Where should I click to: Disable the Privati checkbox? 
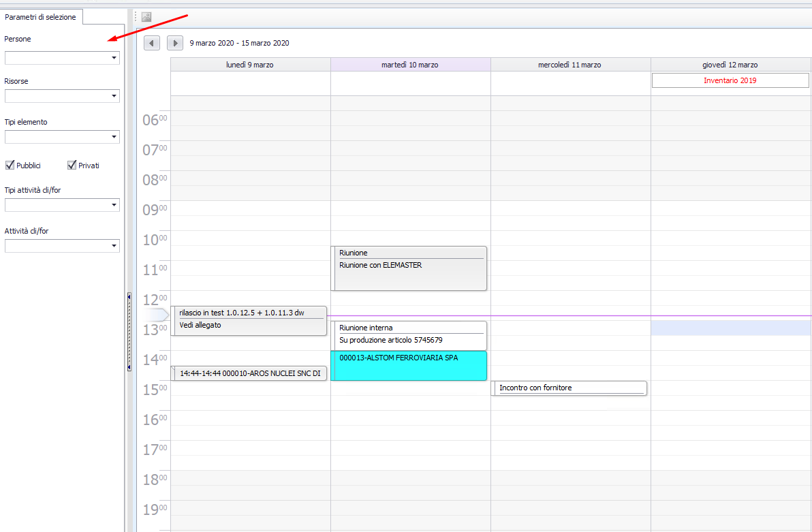tap(72, 165)
